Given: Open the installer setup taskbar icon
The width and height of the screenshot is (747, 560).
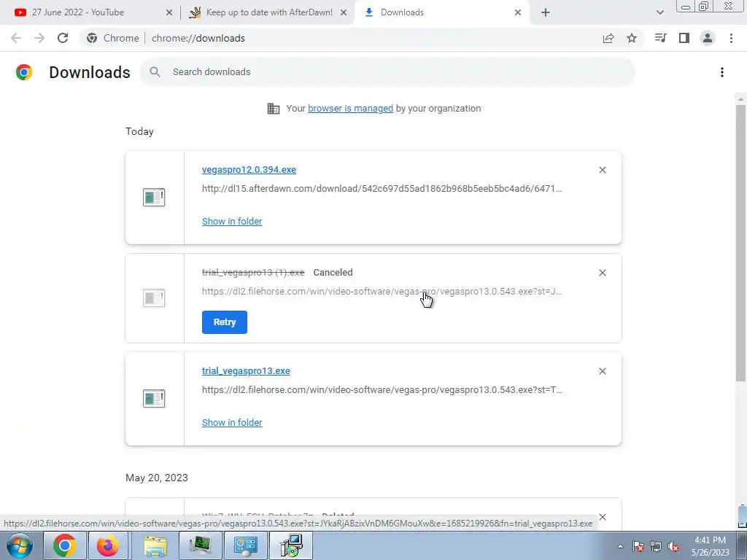Looking at the screenshot, I should point(291,545).
